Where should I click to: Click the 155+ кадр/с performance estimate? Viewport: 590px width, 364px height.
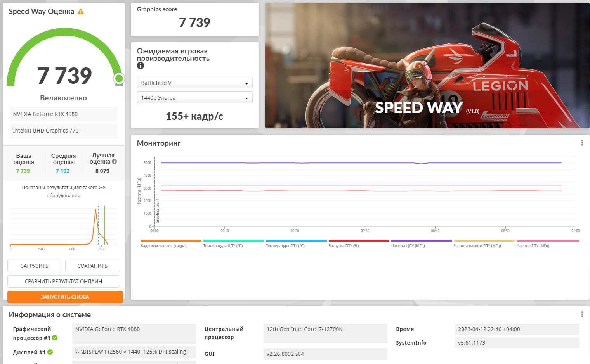tap(194, 116)
